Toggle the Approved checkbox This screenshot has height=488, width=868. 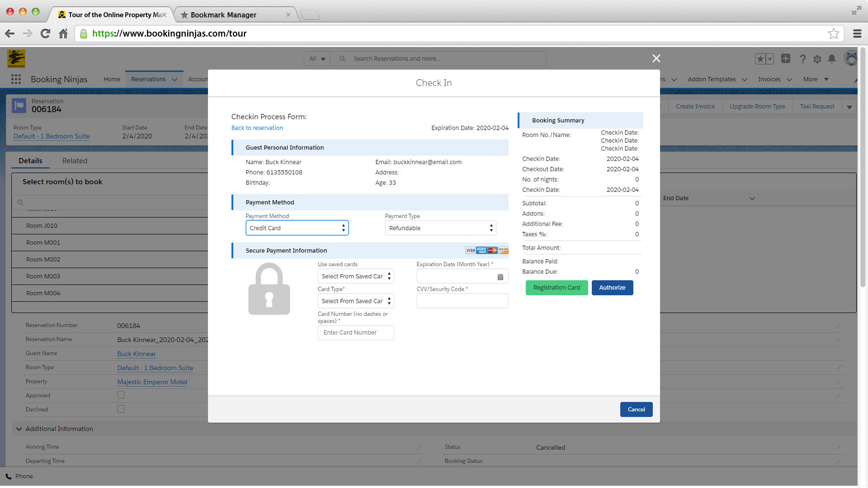(121, 395)
